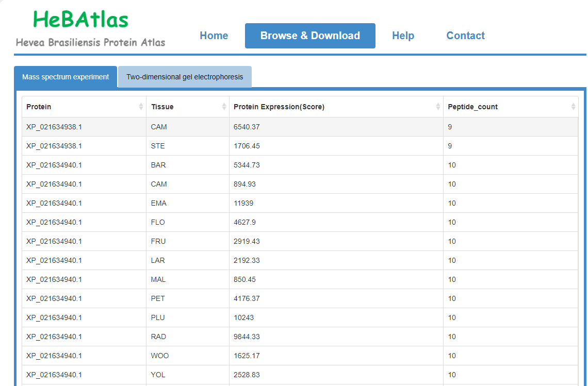
Task: Click the 10243 expression score cell
Action: (243, 317)
